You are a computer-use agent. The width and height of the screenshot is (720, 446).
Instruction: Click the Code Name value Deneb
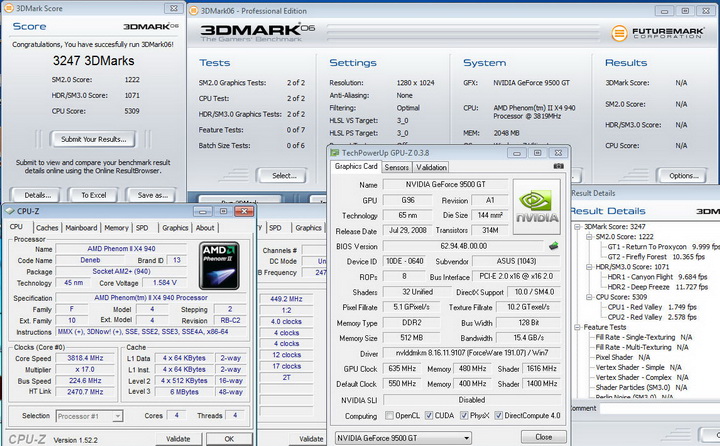pyautogui.click(x=90, y=260)
